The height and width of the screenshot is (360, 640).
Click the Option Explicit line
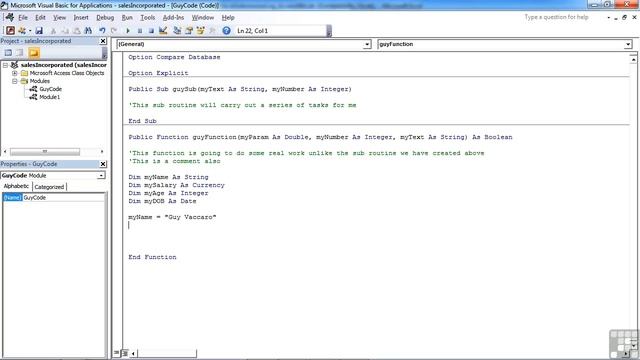158,73
